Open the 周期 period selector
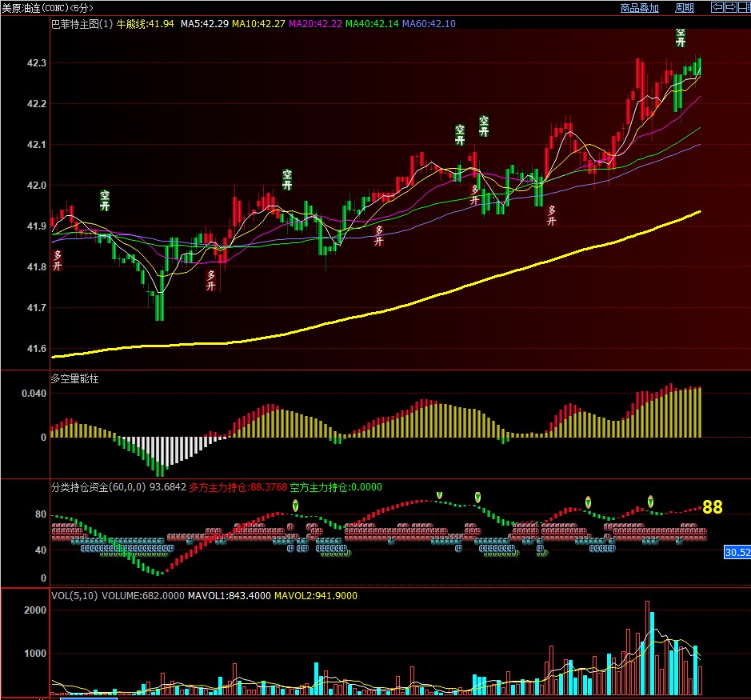This screenshot has width=751, height=700. 684,8
